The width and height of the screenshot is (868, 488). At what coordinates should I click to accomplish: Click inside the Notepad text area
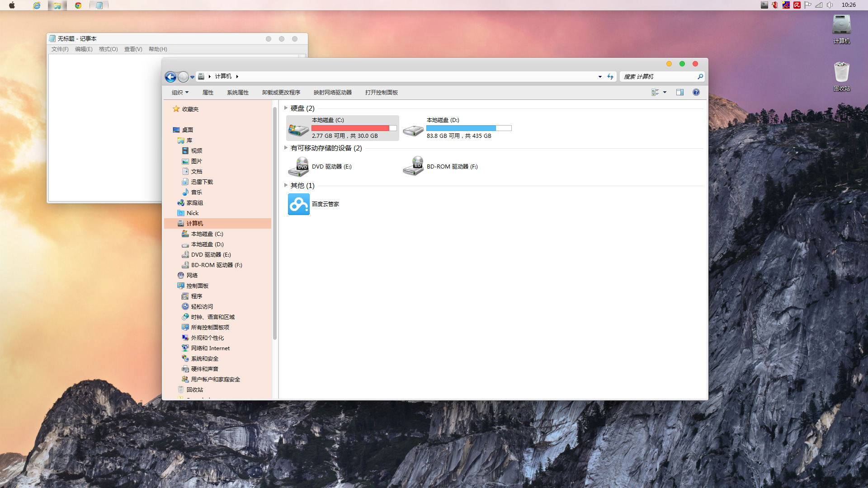pyautogui.click(x=105, y=128)
